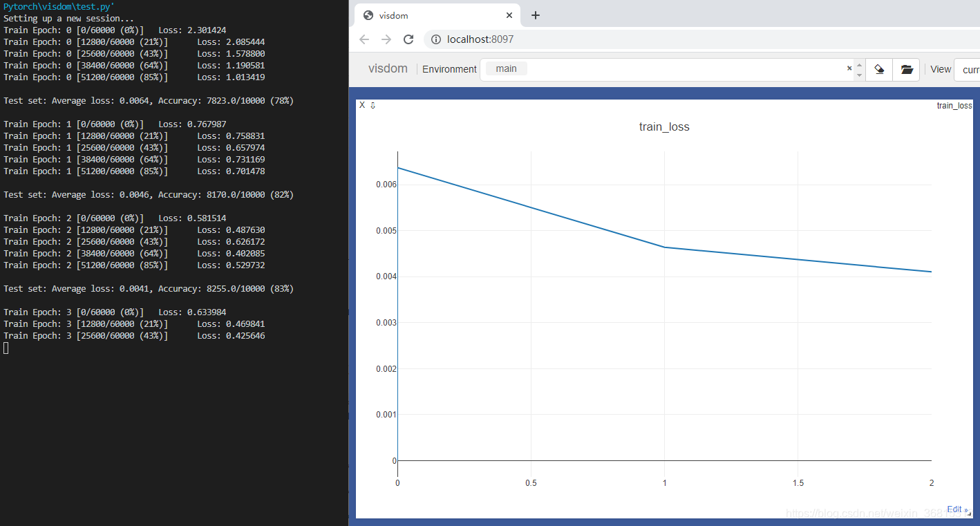
Task: Remove the main environment selection
Action: click(x=849, y=68)
